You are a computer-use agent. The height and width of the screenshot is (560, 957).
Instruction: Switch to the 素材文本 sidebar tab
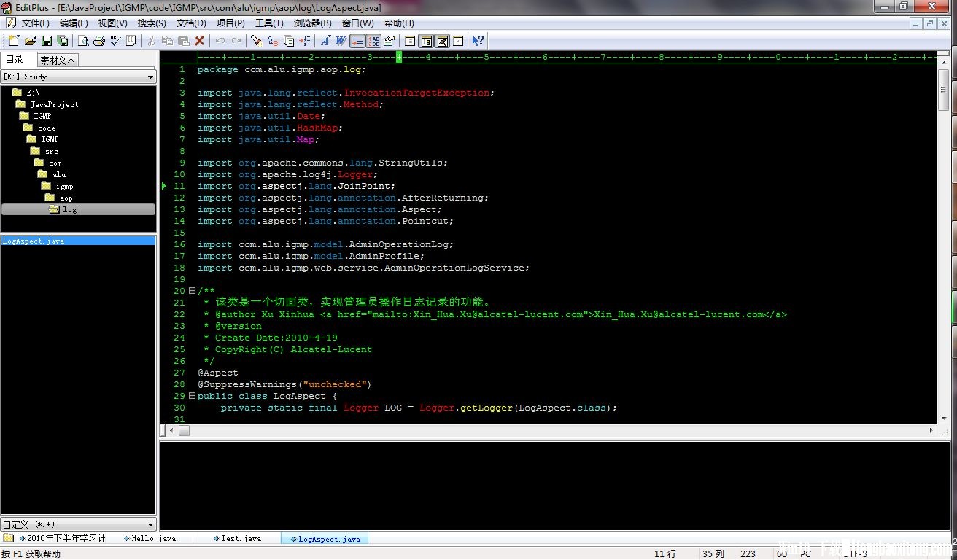pyautogui.click(x=58, y=61)
